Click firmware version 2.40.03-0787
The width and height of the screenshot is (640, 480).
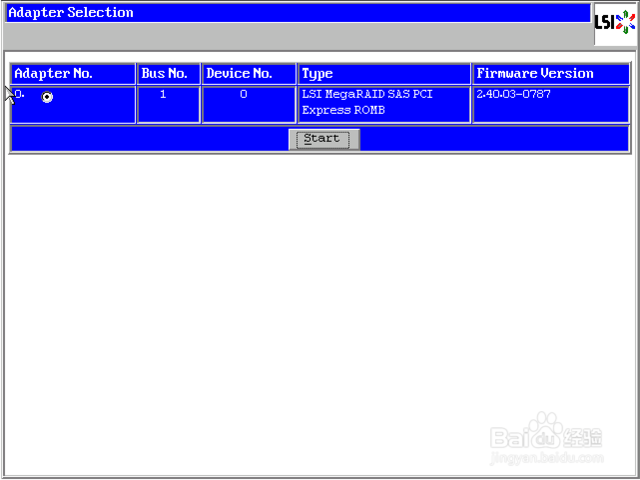click(x=513, y=94)
